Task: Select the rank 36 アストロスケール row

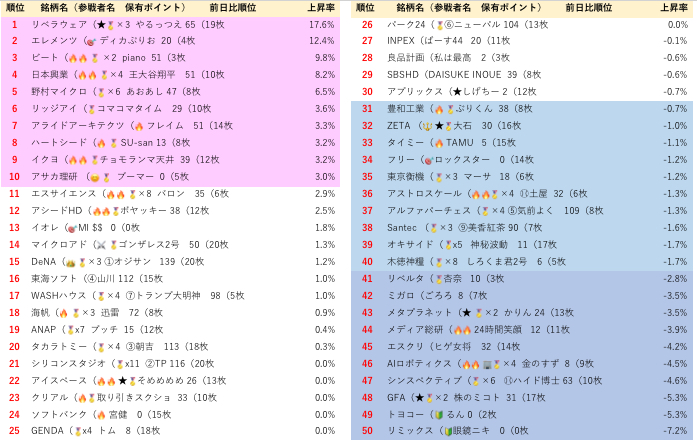Action: (x=522, y=193)
